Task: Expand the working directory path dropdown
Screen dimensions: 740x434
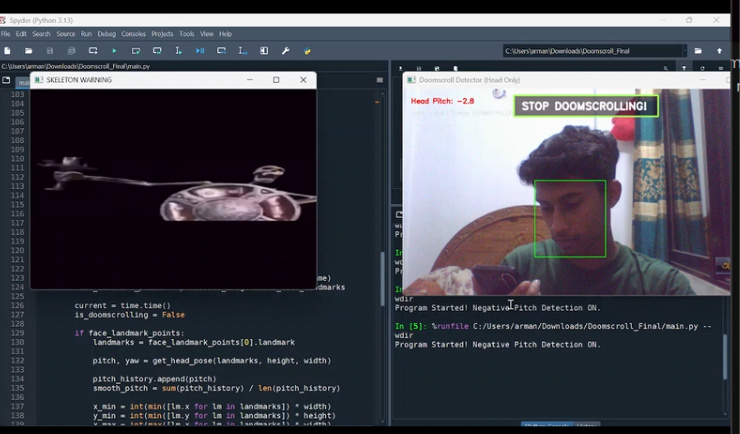Action: (x=684, y=51)
